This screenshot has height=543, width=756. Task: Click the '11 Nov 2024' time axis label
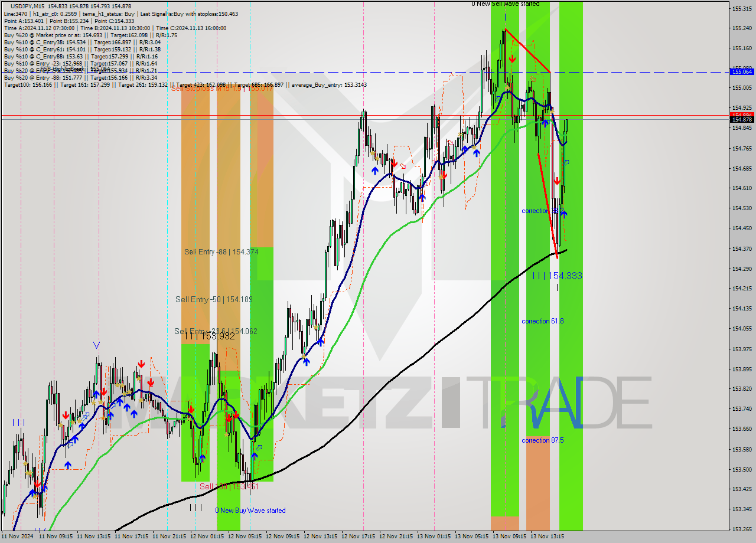[18, 537]
